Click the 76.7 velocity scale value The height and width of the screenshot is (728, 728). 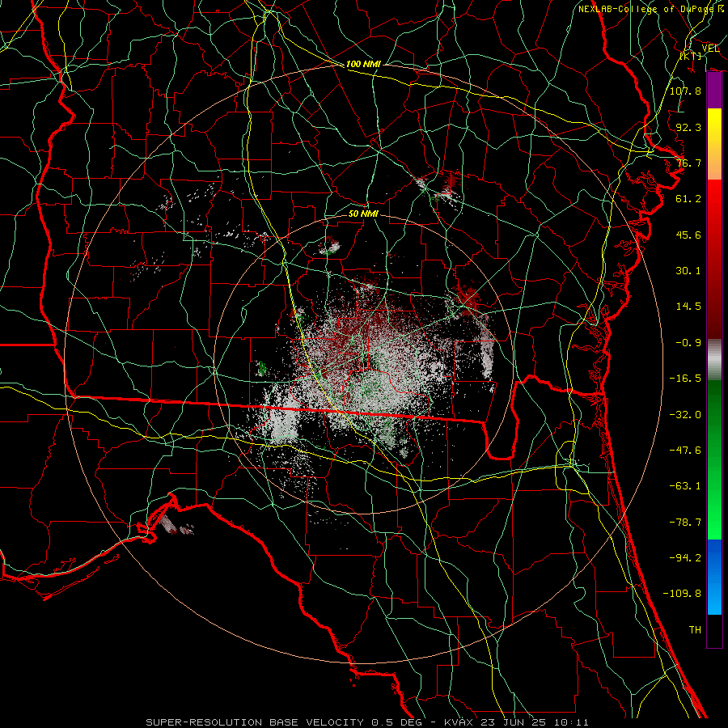[x=688, y=163]
